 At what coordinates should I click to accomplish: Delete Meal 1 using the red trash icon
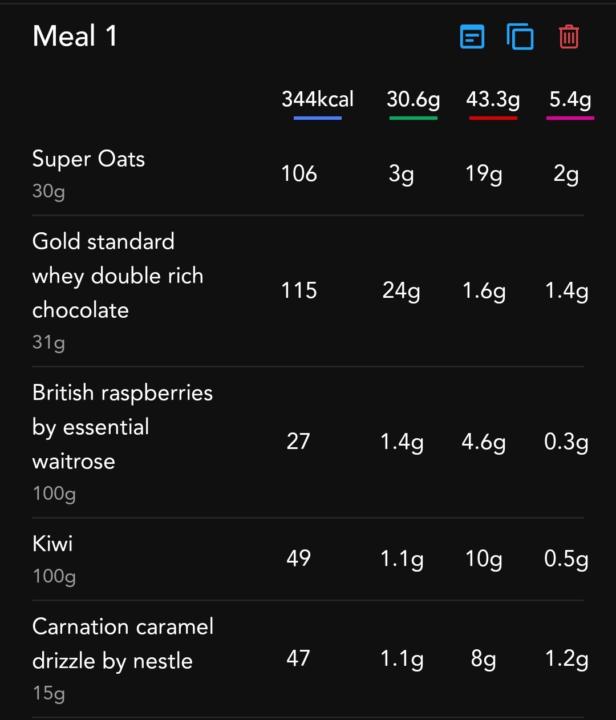click(x=569, y=38)
